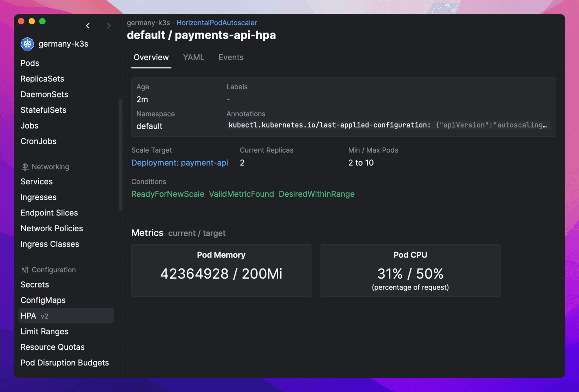The height and width of the screenshot is (392, 579).
Task: Open Pod Disruption Budgets
Action: (65, 362)
